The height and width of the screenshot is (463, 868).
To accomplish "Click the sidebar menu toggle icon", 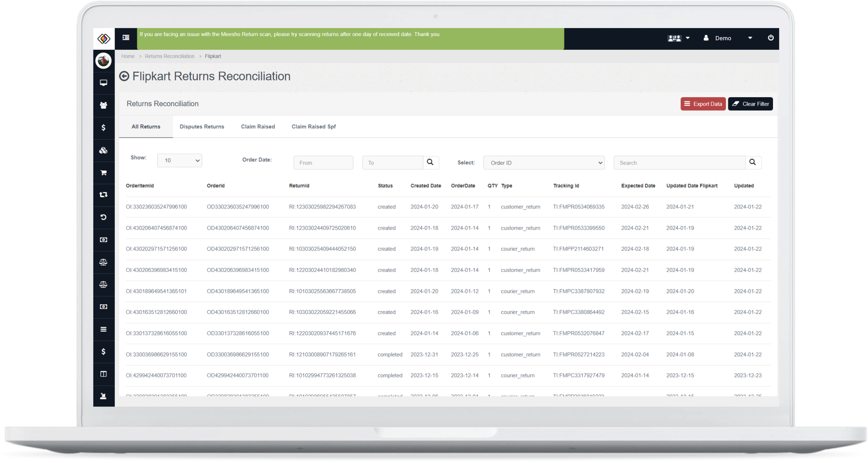I will 126,37.
